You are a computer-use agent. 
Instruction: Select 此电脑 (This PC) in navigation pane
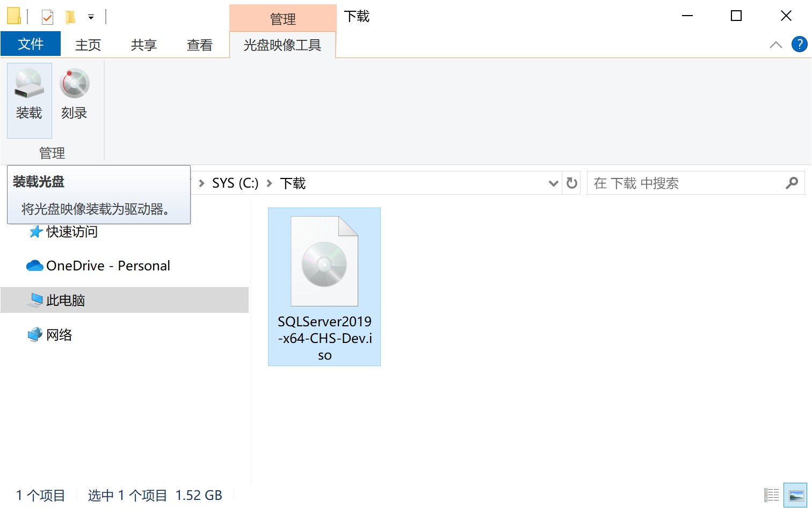(x=66, y=300)
